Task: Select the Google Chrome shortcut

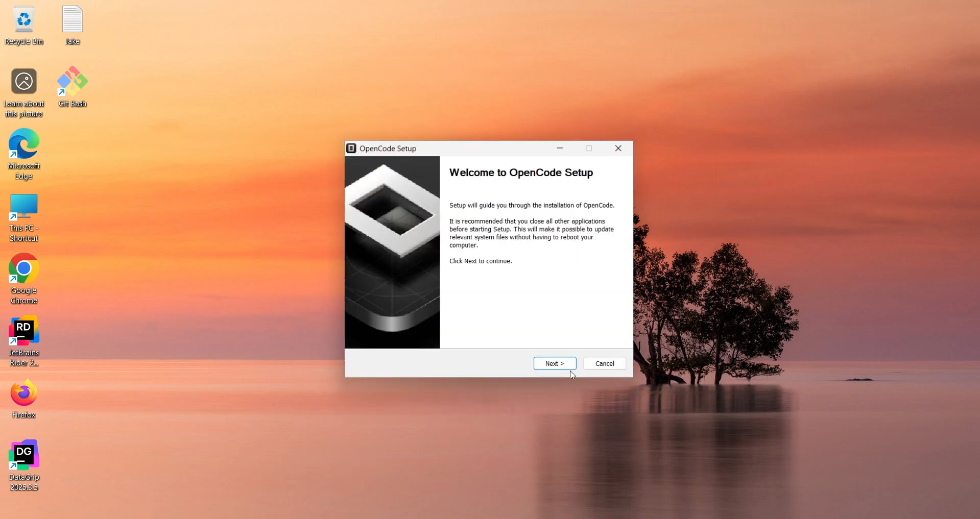Action: [24, 279]
